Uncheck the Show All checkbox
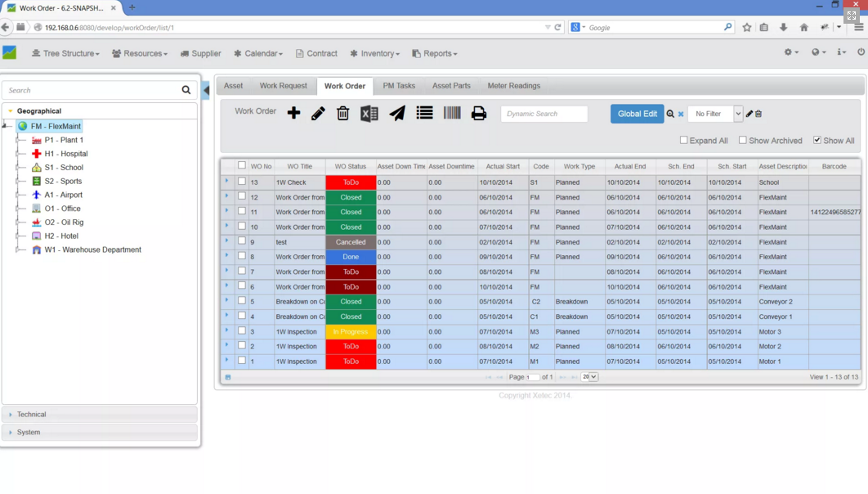This screenshot has width=868, height=494. (x=817, y=140)
